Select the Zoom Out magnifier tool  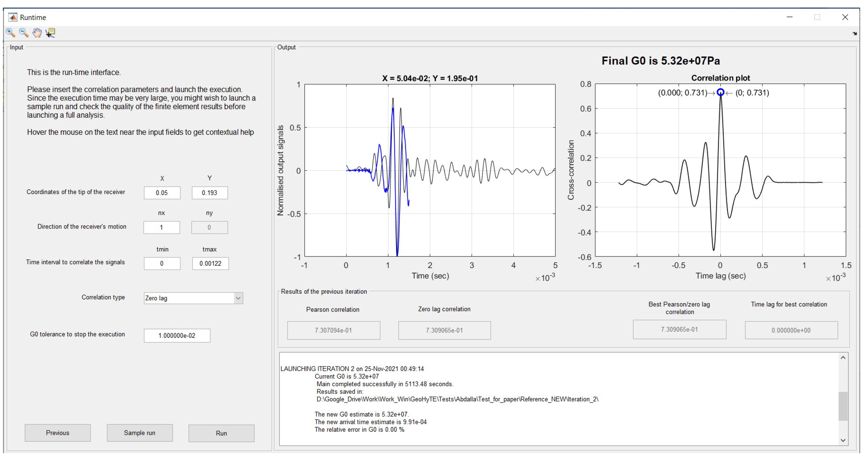[x=24, y=33]
